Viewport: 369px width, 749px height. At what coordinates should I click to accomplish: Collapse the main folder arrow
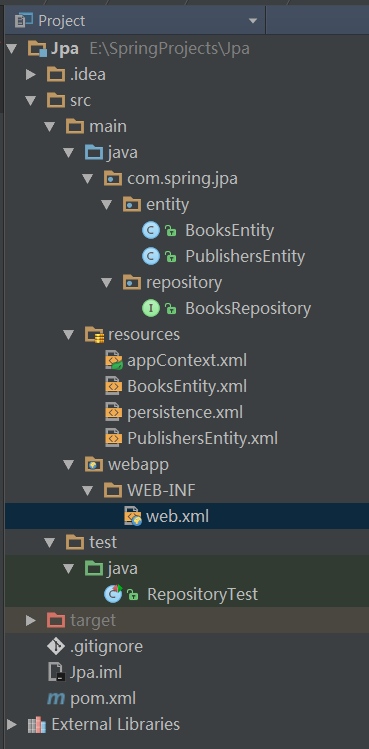click(50, 127)
